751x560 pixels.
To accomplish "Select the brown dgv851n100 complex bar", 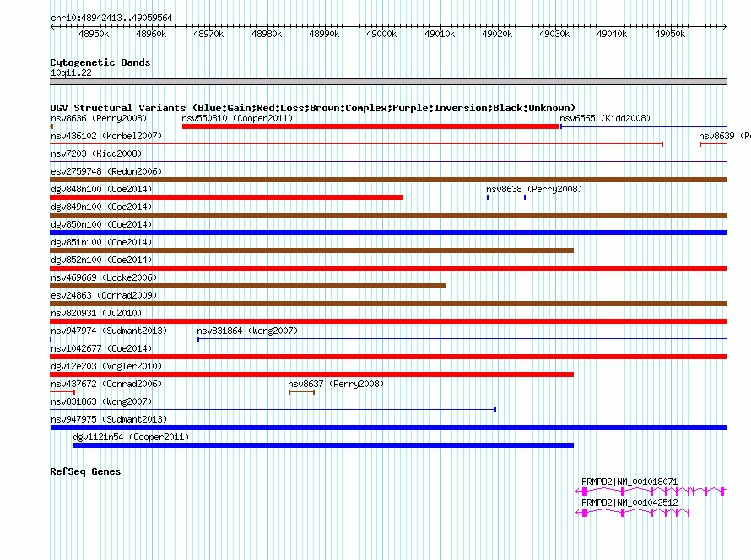I will [312, 250].
